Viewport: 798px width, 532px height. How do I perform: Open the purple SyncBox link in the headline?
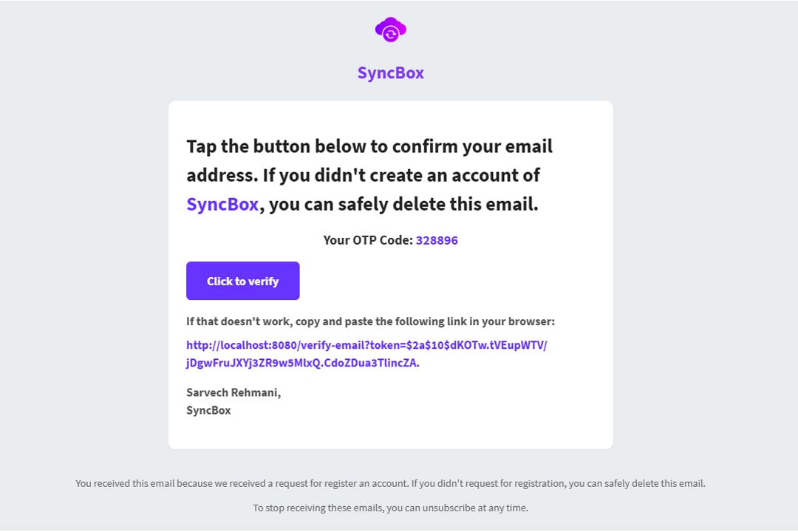click(222, 204)
